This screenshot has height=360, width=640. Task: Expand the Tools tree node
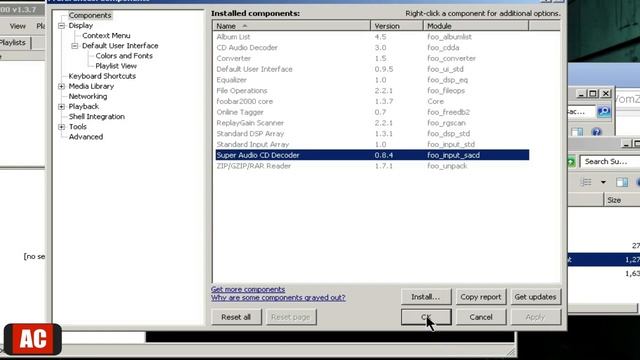pyautogui.click(x=61, y=127)
